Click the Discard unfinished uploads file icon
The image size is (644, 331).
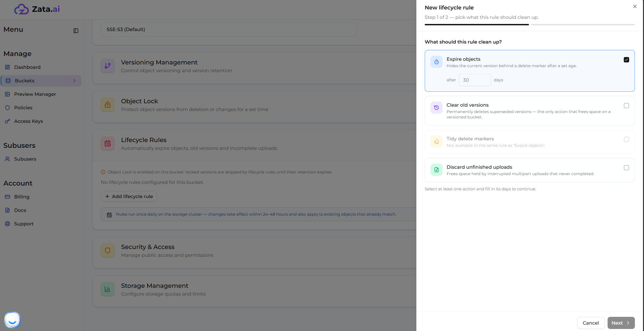coord(437,170)
